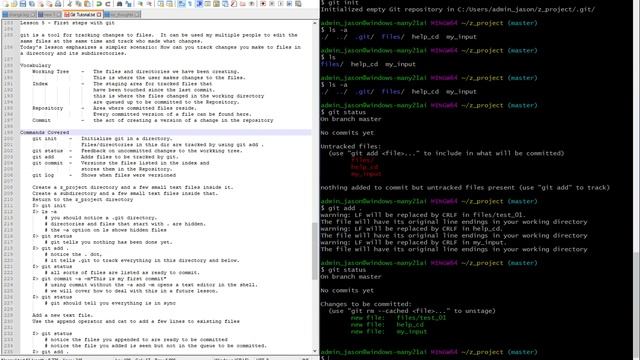The image size is (640, 360).
Task: Click the terminal window's vertical scrollbar
Action: coord(636,180)
